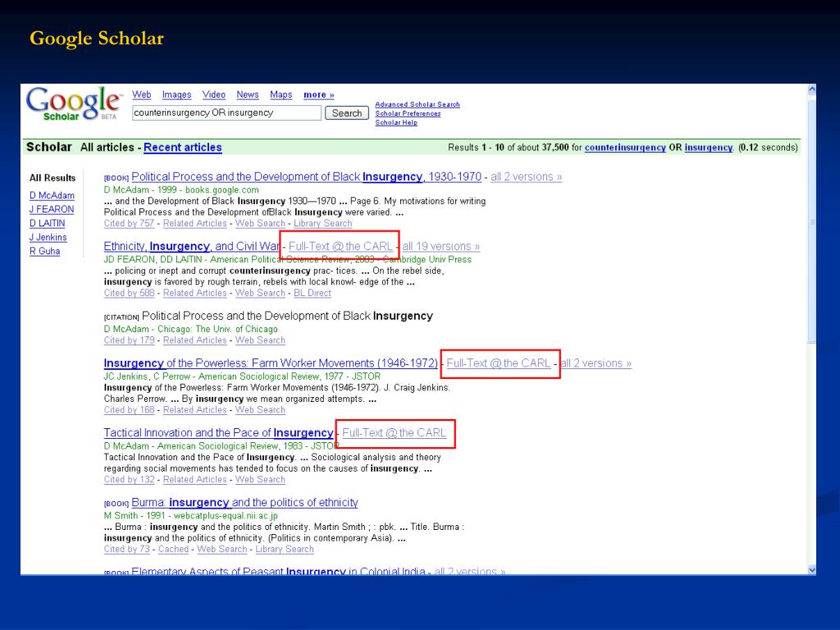
Task: Open 'all 19 versions' link
Action: pos(441,246)
